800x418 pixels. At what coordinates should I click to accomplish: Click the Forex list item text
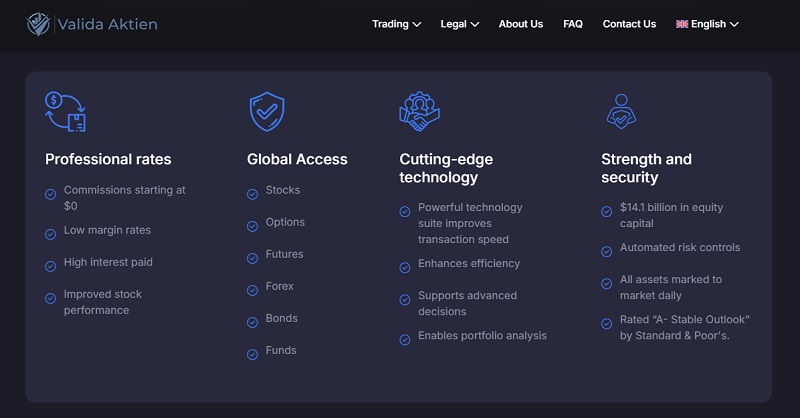(280, 286)
